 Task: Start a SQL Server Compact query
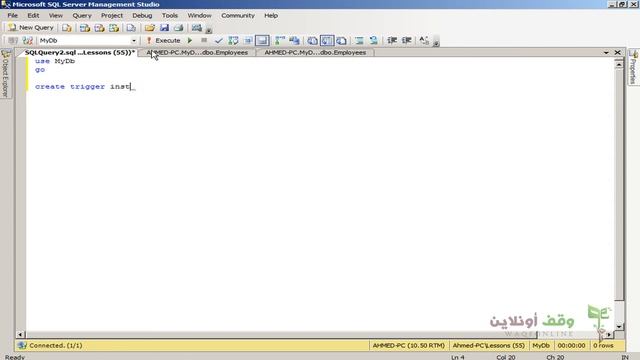(x=131, y=28)
